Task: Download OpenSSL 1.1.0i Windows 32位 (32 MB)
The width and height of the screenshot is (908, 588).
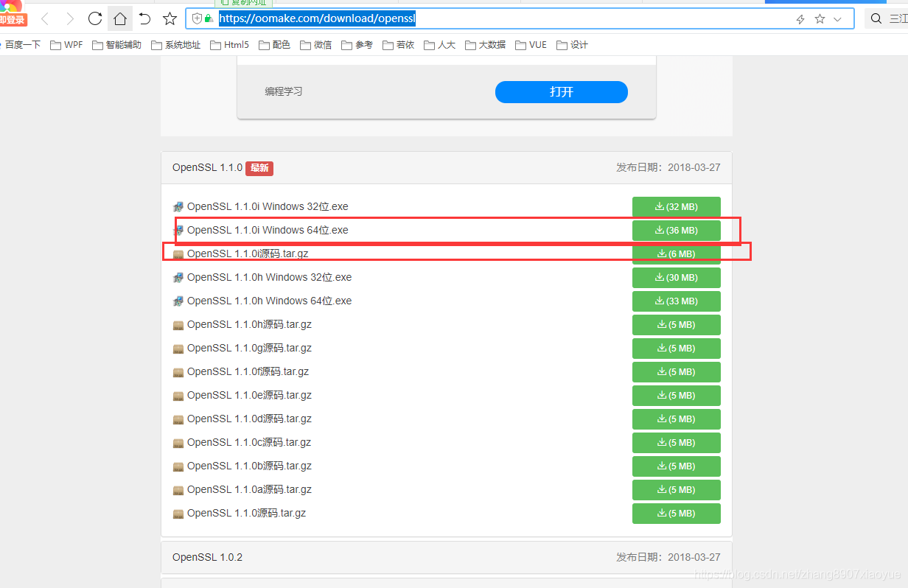Action: pyautogui.click(x=677, y=207)
